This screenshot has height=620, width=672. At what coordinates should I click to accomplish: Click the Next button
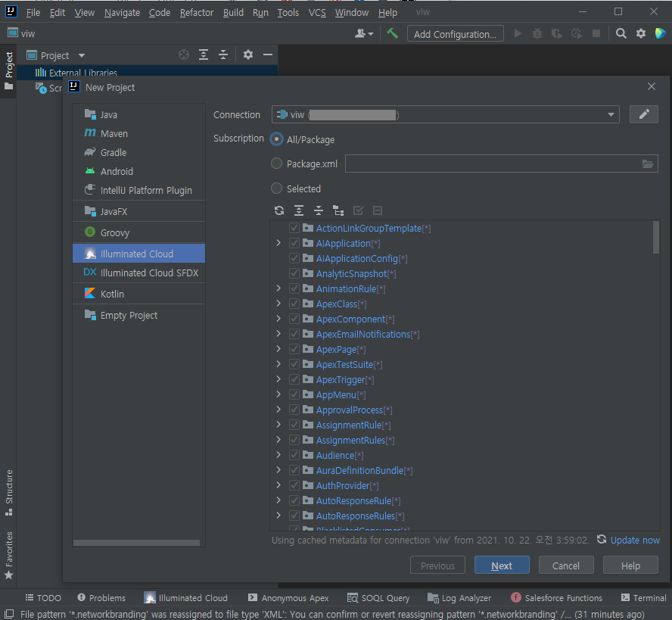[x=502, y=565]
